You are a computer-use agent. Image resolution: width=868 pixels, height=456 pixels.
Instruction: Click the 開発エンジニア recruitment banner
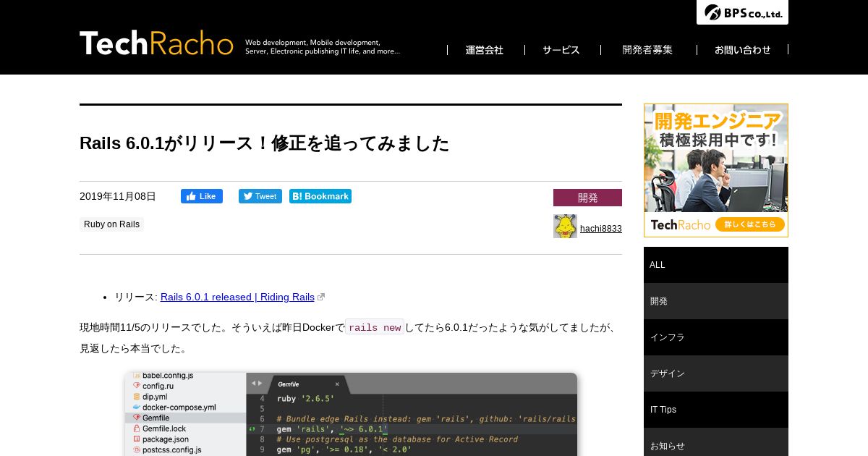716,170
